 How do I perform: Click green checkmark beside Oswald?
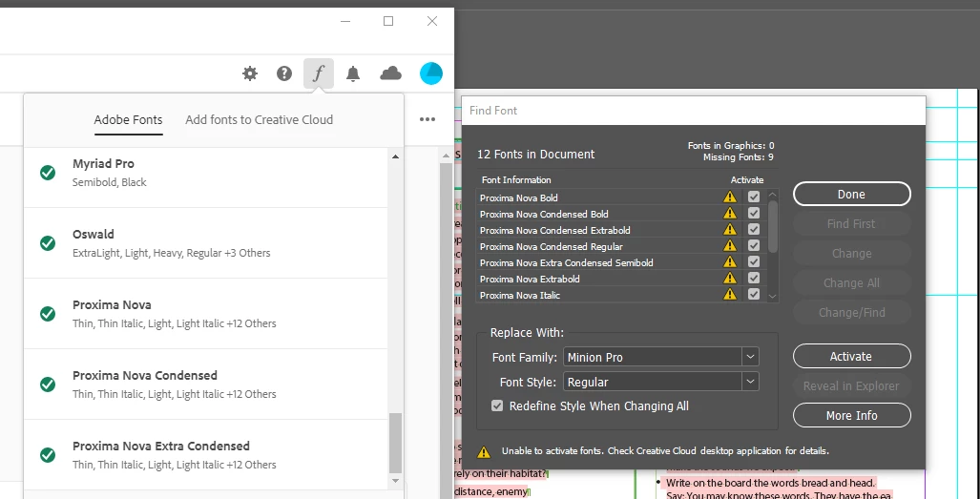48,243
